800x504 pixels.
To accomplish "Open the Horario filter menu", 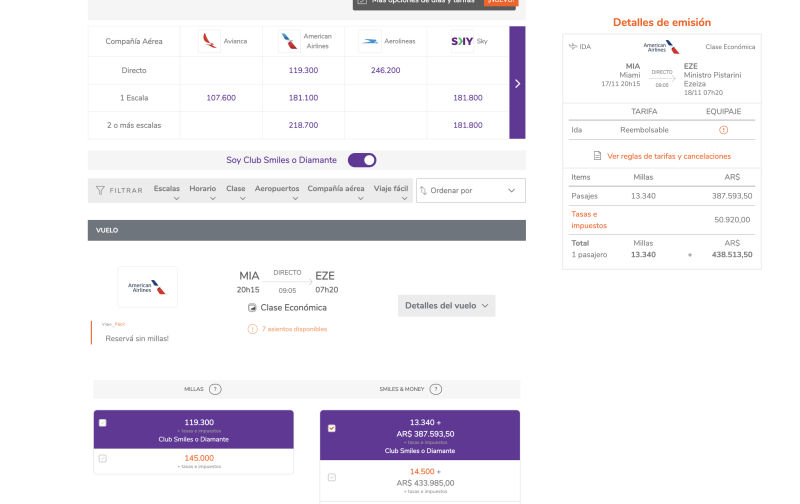I will (203, 192).
